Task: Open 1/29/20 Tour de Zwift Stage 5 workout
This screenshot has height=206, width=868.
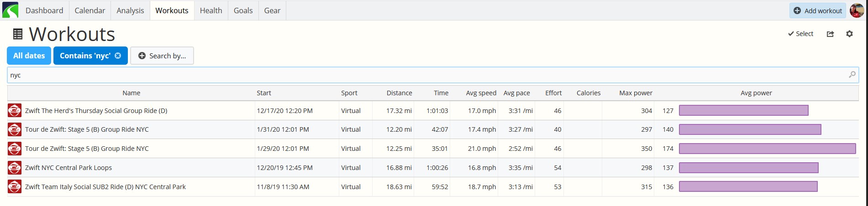Action: 87,149
